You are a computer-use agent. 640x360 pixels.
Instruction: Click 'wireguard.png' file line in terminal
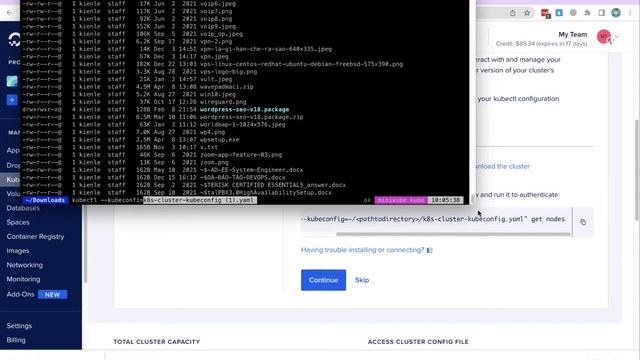223,102
